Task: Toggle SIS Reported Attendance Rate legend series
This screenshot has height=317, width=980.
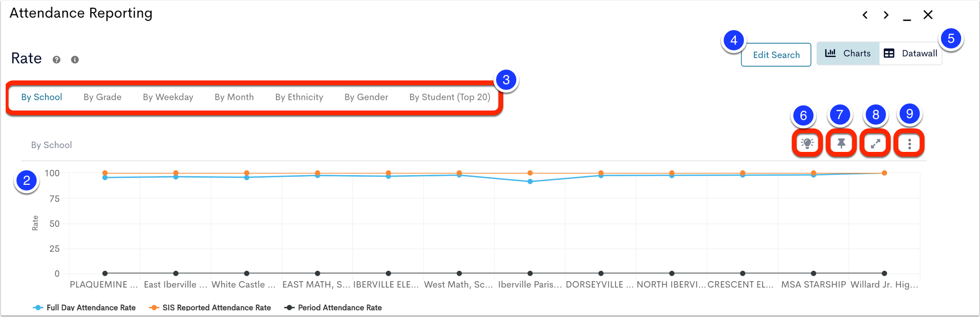Action: pos(210,308)
